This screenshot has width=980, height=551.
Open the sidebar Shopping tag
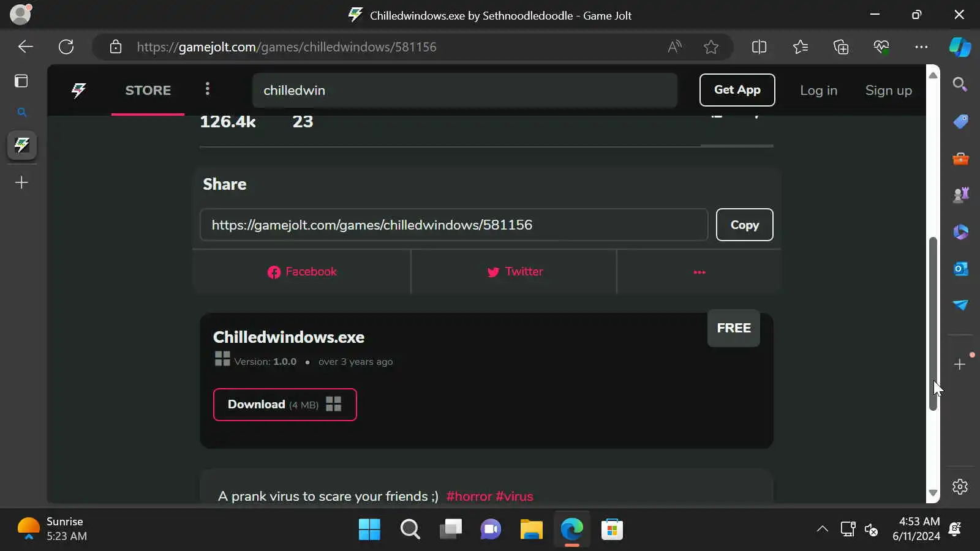point(960,121)
